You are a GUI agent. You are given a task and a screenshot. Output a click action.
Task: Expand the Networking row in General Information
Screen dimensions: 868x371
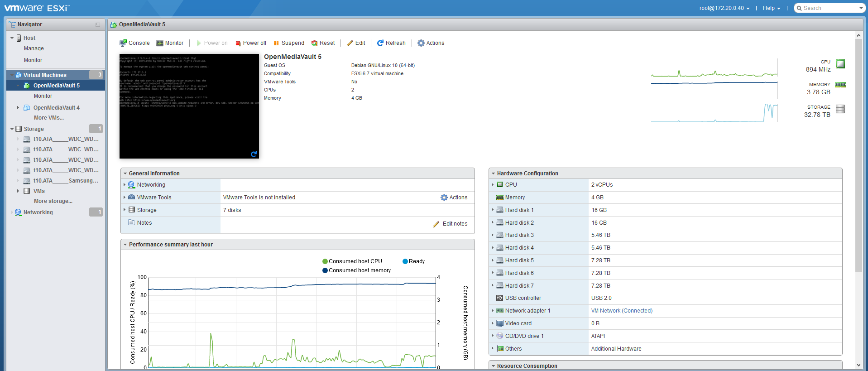coord(125,185)
